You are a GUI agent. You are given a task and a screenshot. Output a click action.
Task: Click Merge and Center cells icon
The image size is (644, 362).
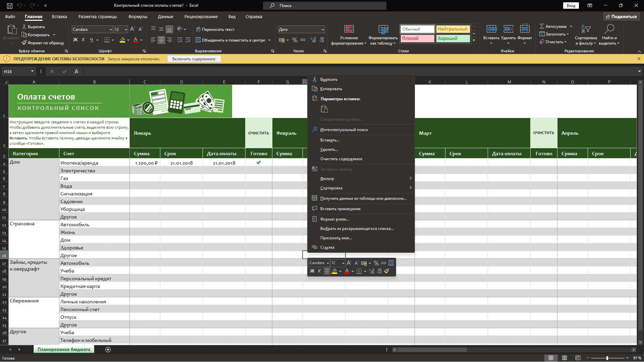point(198,40)
